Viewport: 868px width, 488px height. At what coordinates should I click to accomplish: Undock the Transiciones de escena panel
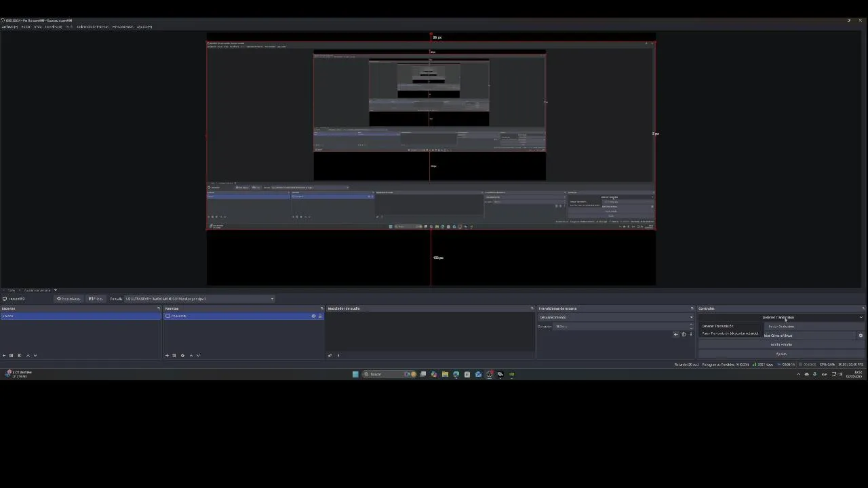[x=692, y=308]
